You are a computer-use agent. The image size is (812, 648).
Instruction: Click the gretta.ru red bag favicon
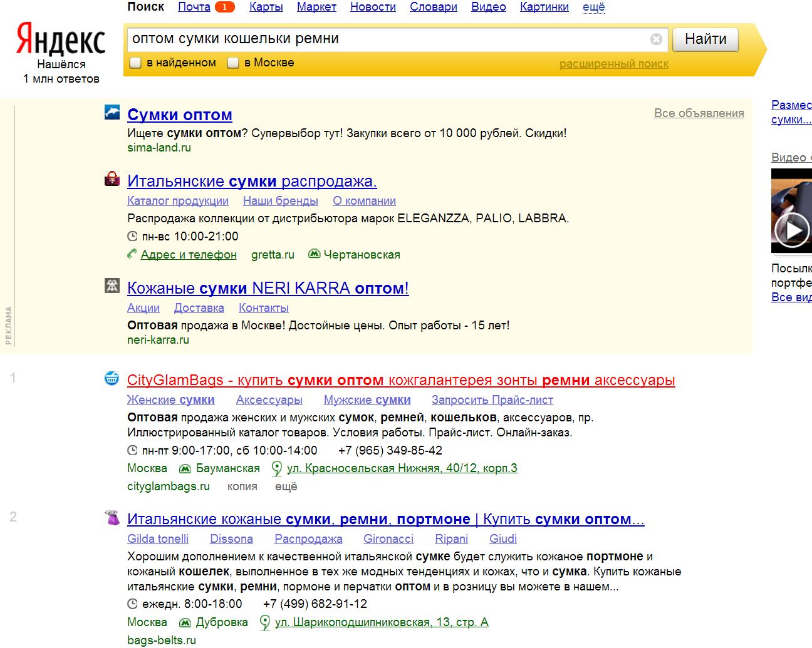[112, 179]
